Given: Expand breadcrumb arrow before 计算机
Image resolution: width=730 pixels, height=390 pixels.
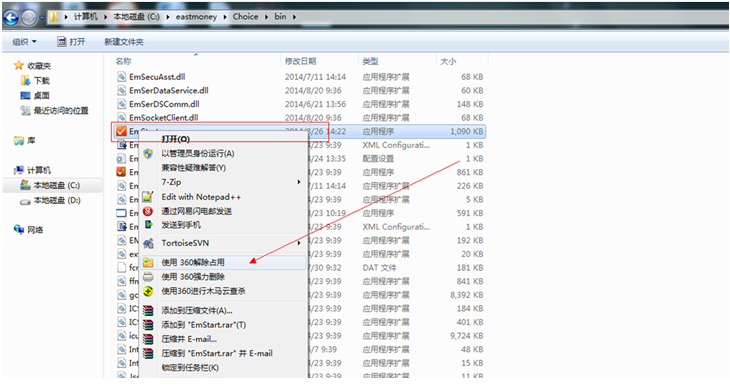Looking at the screenshot, I should (x=66, y=17).
